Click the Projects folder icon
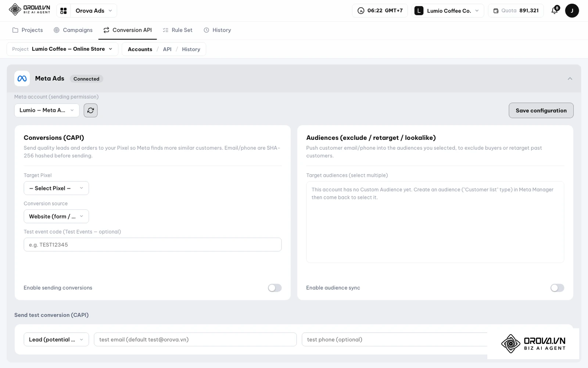This screenshot has width=588, height=368. click(x=15, y=30)
